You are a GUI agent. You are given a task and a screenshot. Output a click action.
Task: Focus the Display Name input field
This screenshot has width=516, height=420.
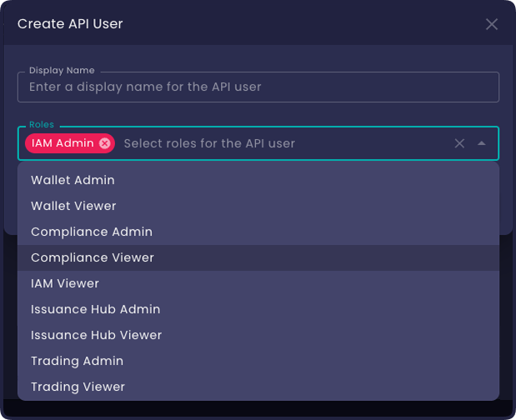point(258,87)
